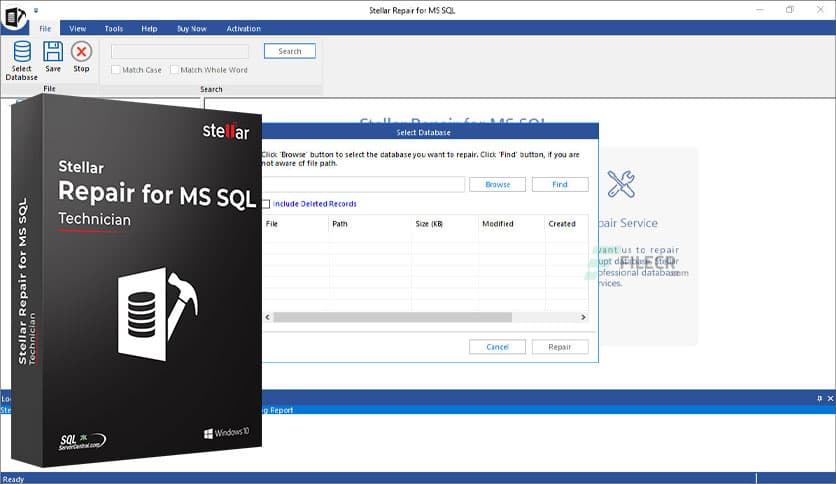Click the database file path field
Image resolution: width=836 pixels, height=484 pixels.
(x=363, y=184)
